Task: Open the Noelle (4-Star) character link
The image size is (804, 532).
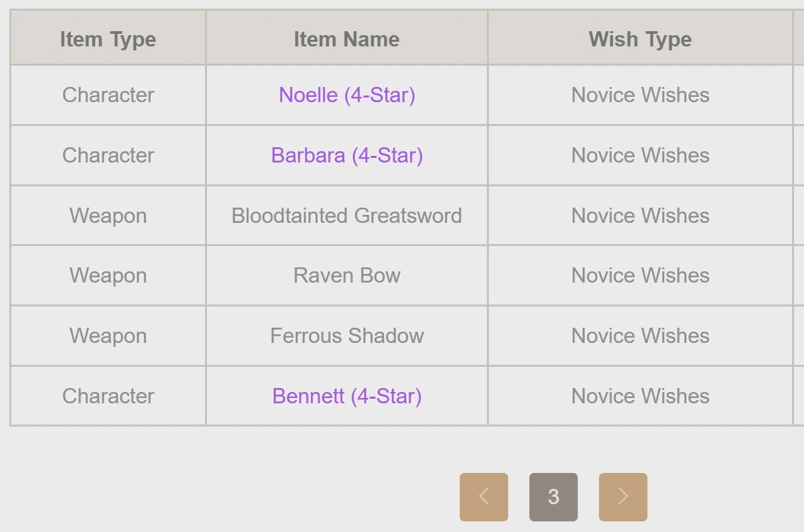Action: [x=346, y=95]
